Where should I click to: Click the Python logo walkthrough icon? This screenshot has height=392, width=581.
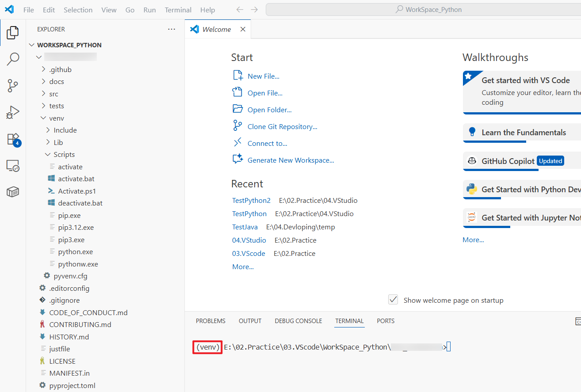tap(472, 190)
